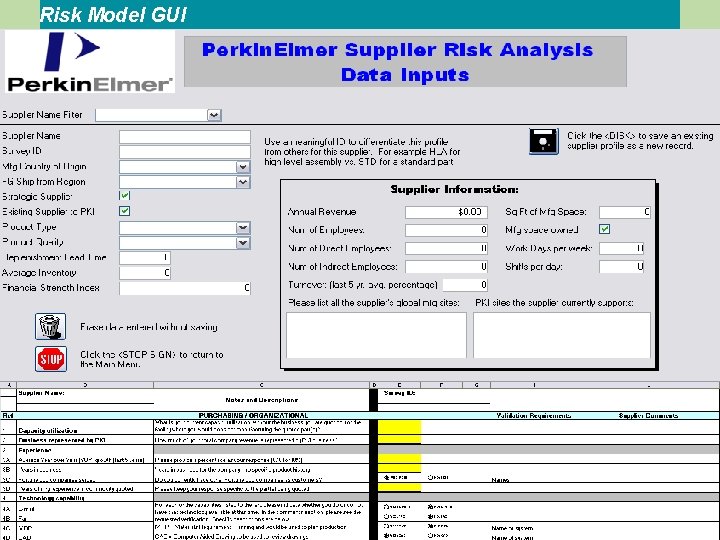
Task: Click the yellow cell for Capacity utilization
Action: [x=399, y=427]
